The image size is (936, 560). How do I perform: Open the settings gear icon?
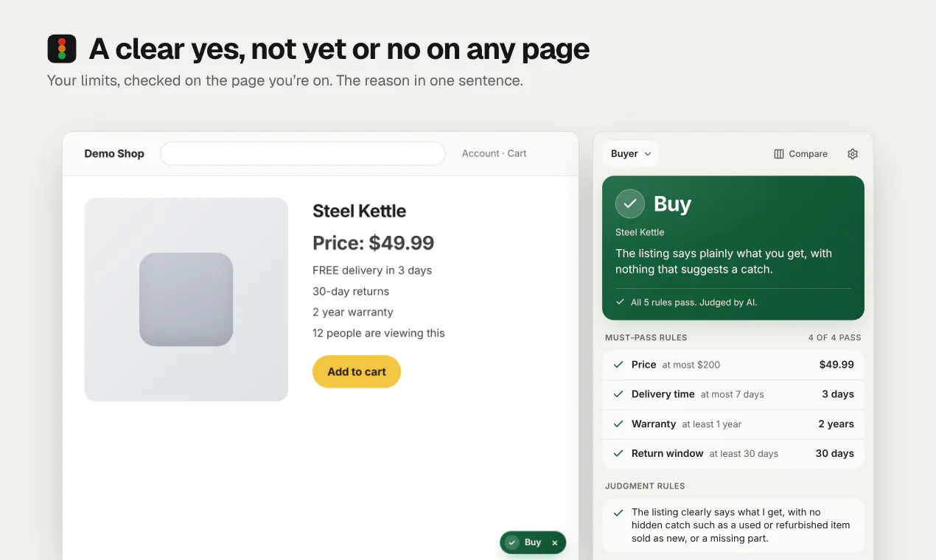(853, 154)
